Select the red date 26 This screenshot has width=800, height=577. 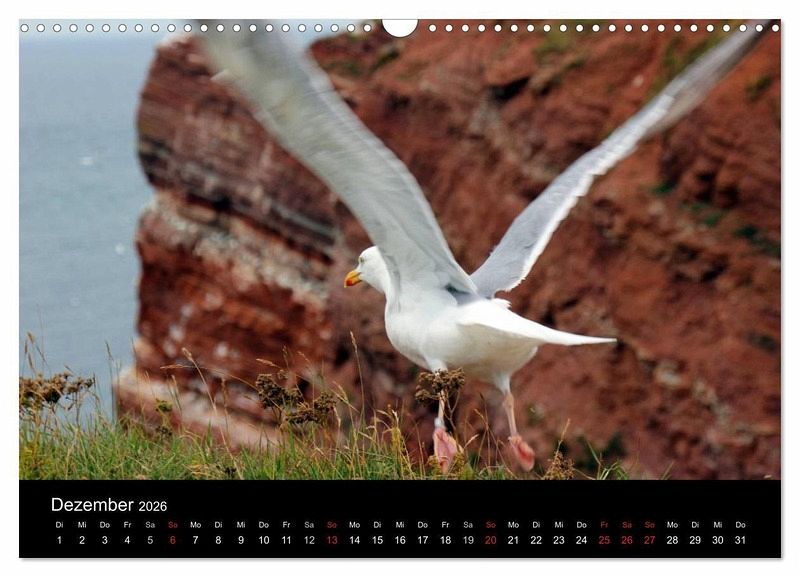627,540
